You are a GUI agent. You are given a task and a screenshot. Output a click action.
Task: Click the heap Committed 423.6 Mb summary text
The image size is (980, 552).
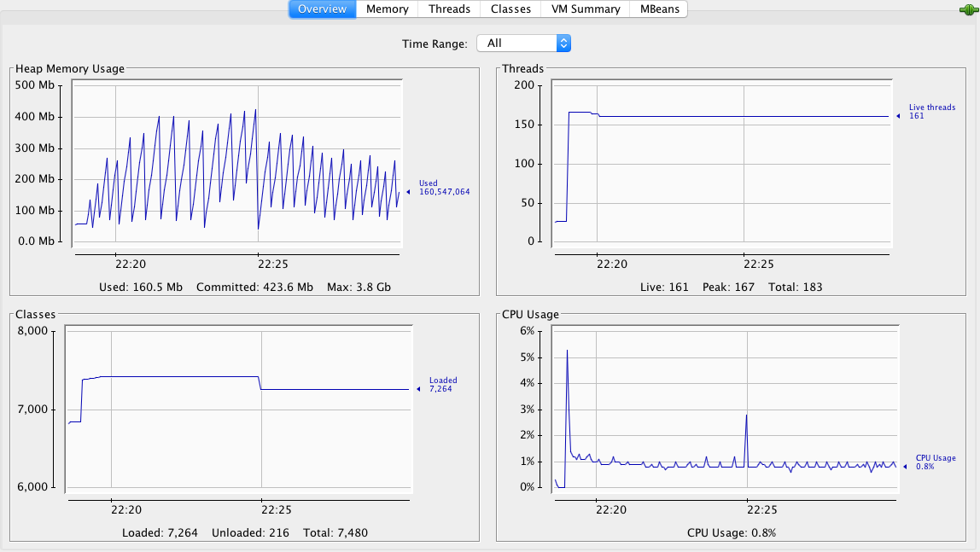coord(254,287)
